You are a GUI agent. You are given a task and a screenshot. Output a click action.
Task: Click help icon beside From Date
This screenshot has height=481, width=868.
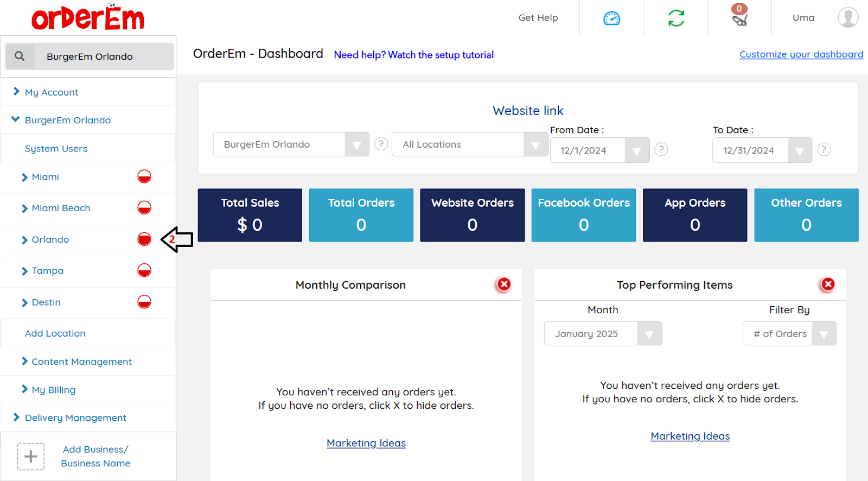[661, 149]
